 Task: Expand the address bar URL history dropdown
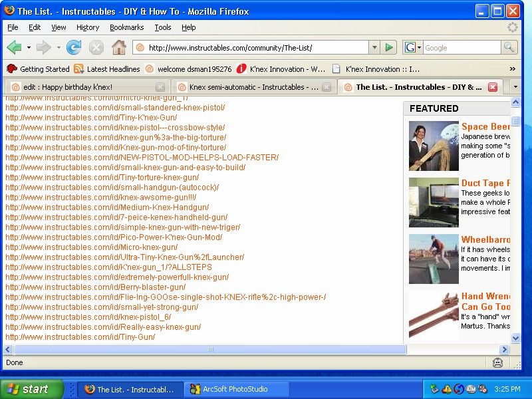point(374,47)
